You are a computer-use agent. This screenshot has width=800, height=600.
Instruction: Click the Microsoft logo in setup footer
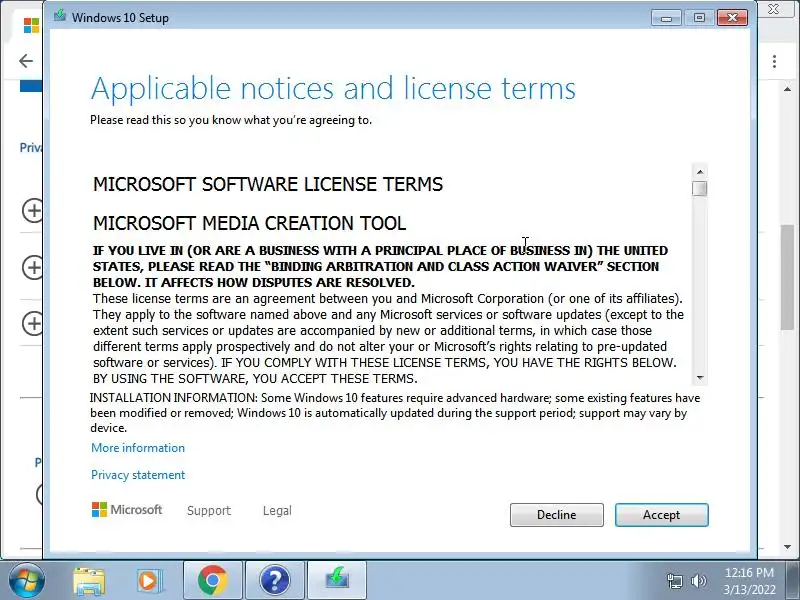pyautogui.click(x=127, y=510)
